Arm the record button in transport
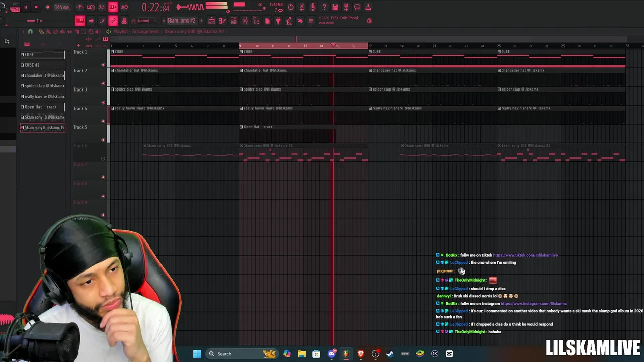 tap(48, 7)
